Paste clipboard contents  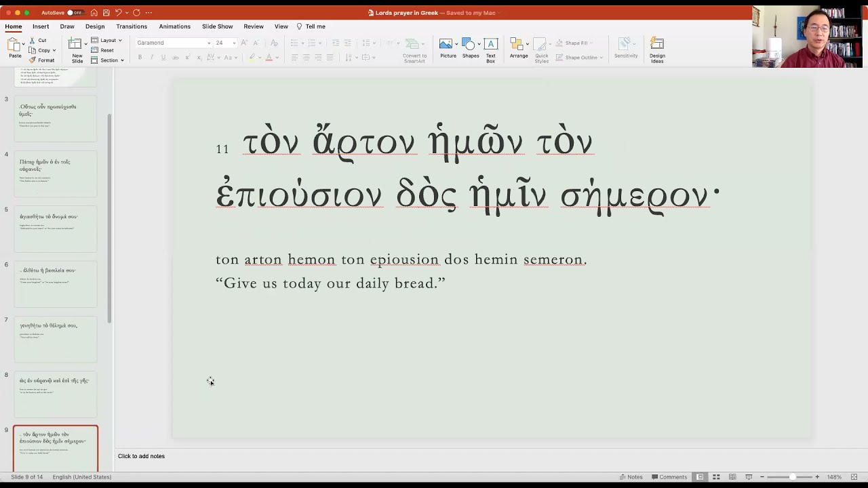14,48
